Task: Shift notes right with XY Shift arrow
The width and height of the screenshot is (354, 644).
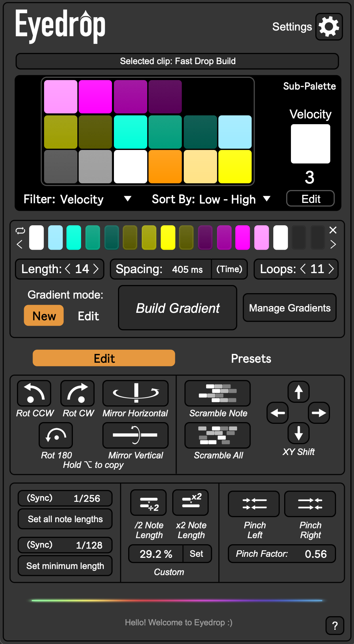Action: tap(319, 413)
